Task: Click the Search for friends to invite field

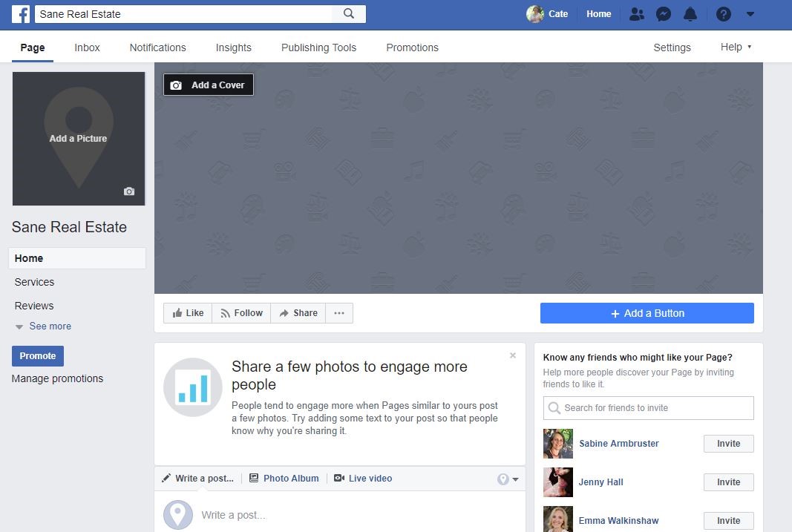Action: 649,408
